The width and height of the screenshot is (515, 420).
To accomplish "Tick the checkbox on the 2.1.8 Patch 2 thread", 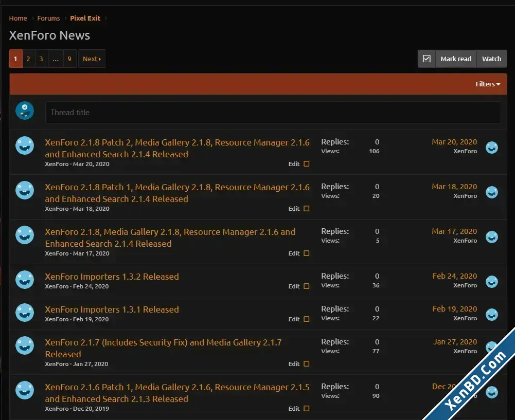I will [x=307, y=164].
